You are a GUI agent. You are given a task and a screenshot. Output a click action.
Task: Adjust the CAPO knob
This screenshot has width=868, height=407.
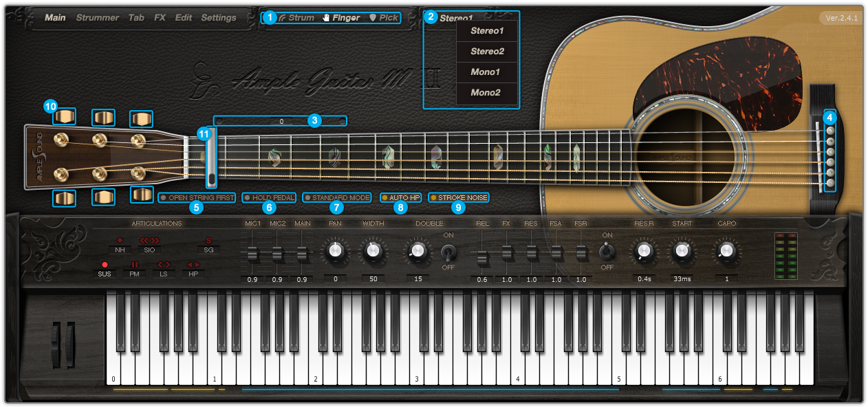726,252
